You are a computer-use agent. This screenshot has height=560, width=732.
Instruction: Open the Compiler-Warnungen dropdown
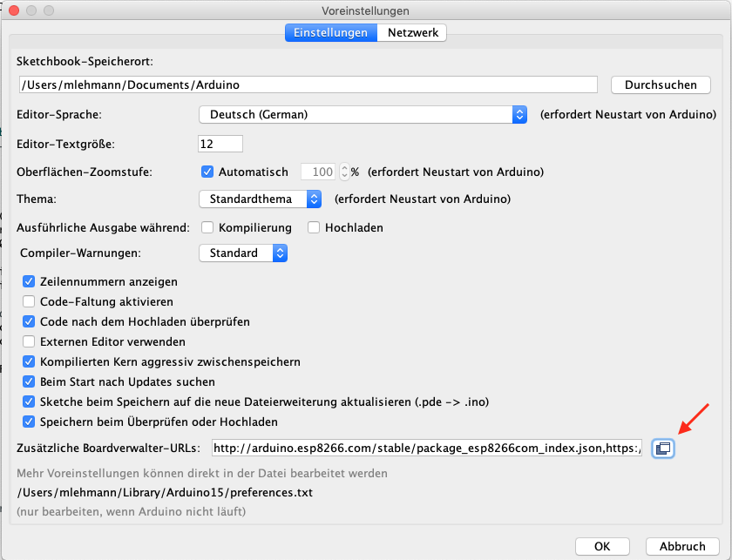tap(243, 253)
